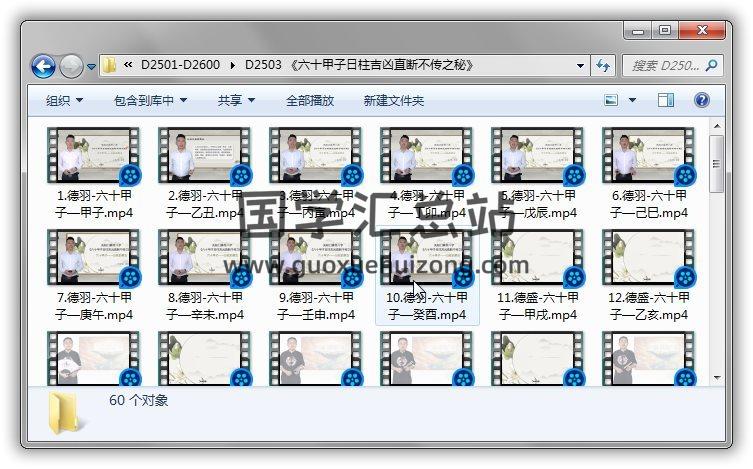This screenshot has width=753, height=469.
Task: Select video thumbnail 2.德羽-六十甲子—乙丑.mp4
Action: click(x=205, y=156)
